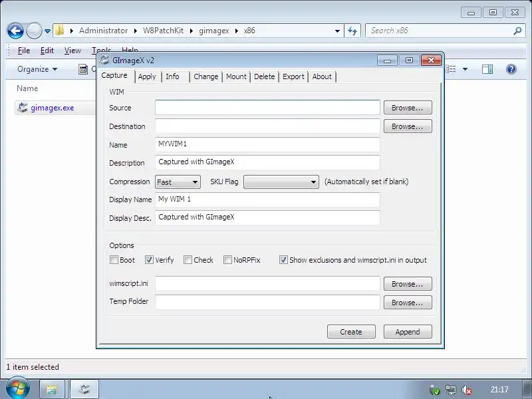Click the Explorer Back arrow button
The width and height of the screenshot is (532, 399).
coord(15,31)
